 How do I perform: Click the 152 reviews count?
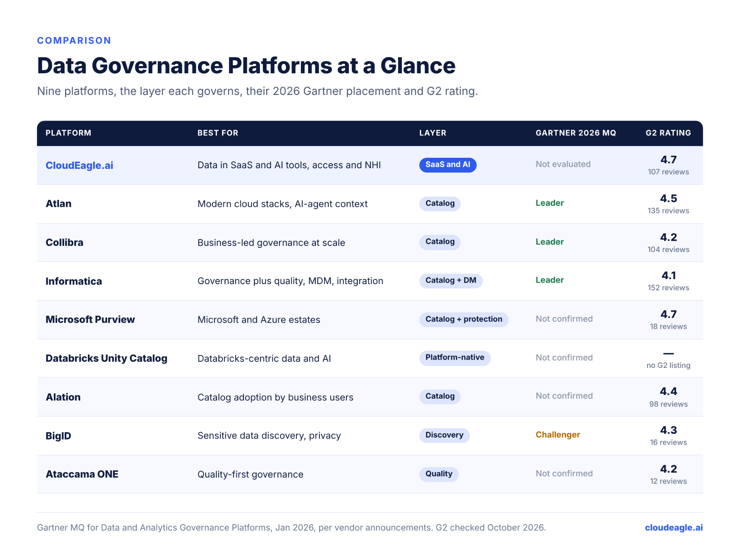tap(668, 288)
